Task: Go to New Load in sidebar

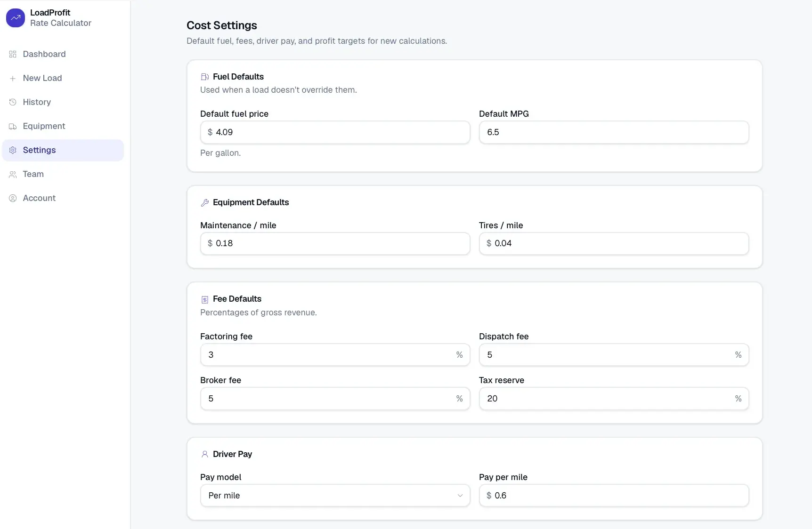Action: point(63,78)
